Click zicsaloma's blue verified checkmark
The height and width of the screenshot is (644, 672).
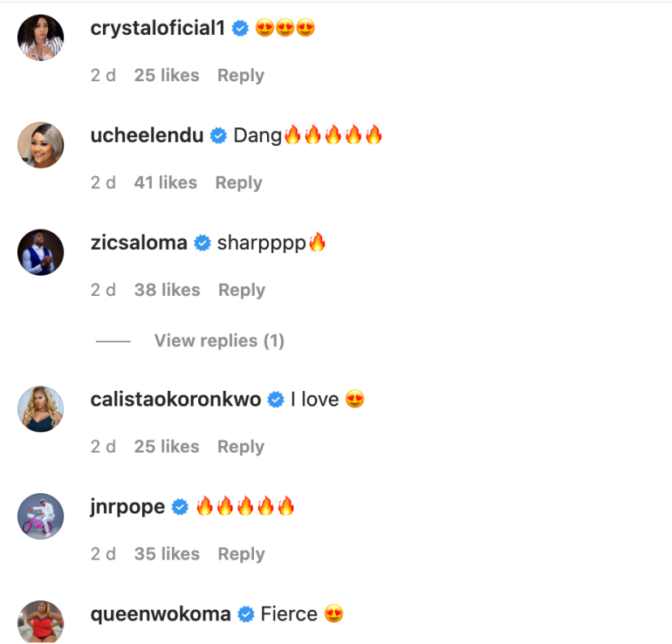(202, 243)
